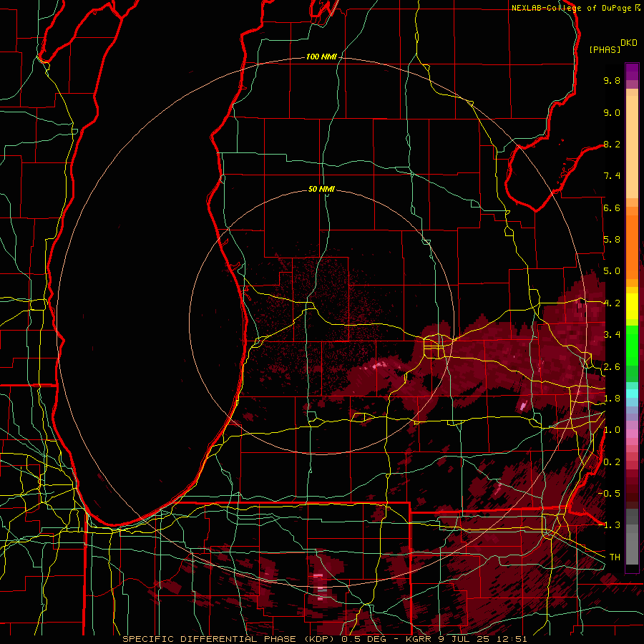Click the 3.4 scale value

click(x=612, y=335)
